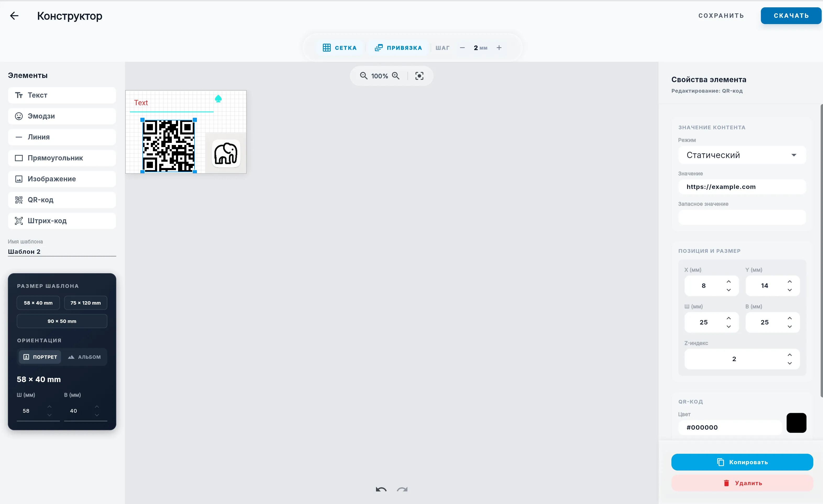Image resolution: width=823 pixels, height=504 pixels.
Task: Add a QR-код element
Action: coord(62,200)
